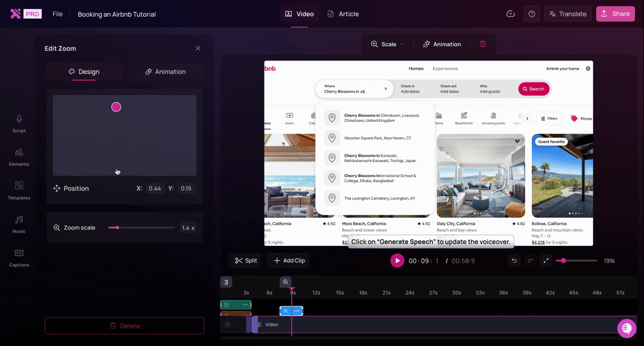Click the Check in Add dates field
Screen dimensions: 644x346
click(x=411, y=89)
